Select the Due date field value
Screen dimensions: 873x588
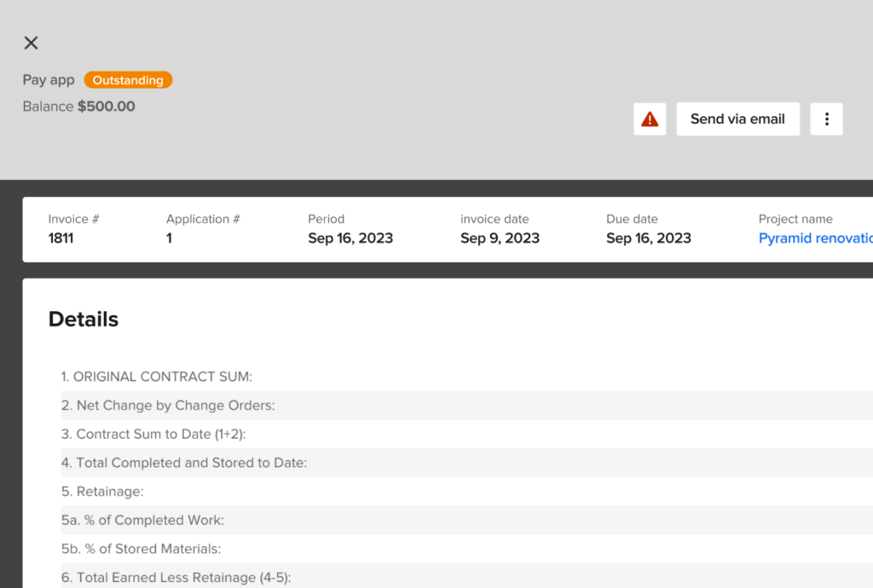coord(648,238)
